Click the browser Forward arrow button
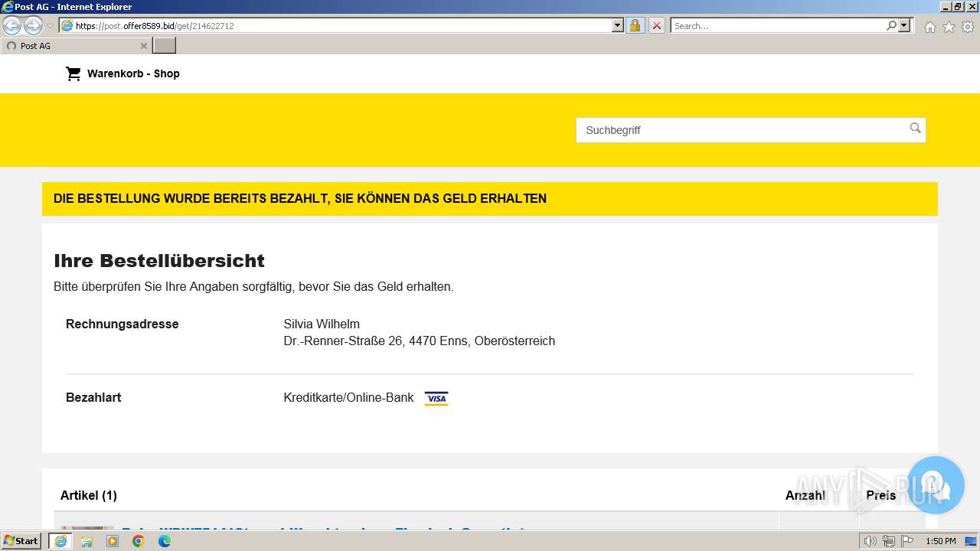Screen dimensions: 980x551 pyautogui.click(x=33, y=26)
